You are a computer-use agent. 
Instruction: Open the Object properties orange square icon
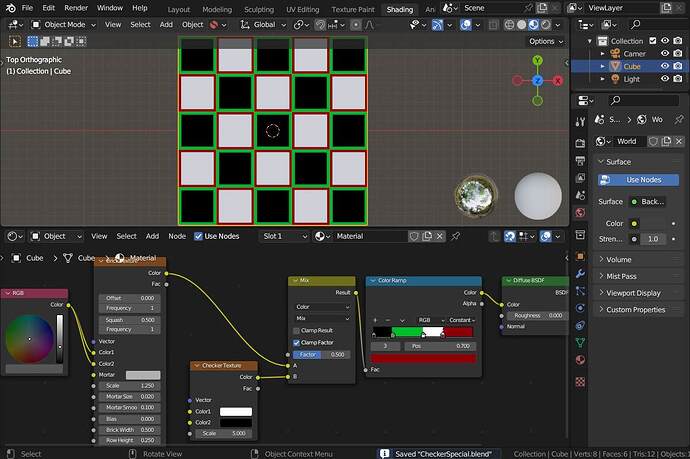pyautogui.click(x=580, y=256)
